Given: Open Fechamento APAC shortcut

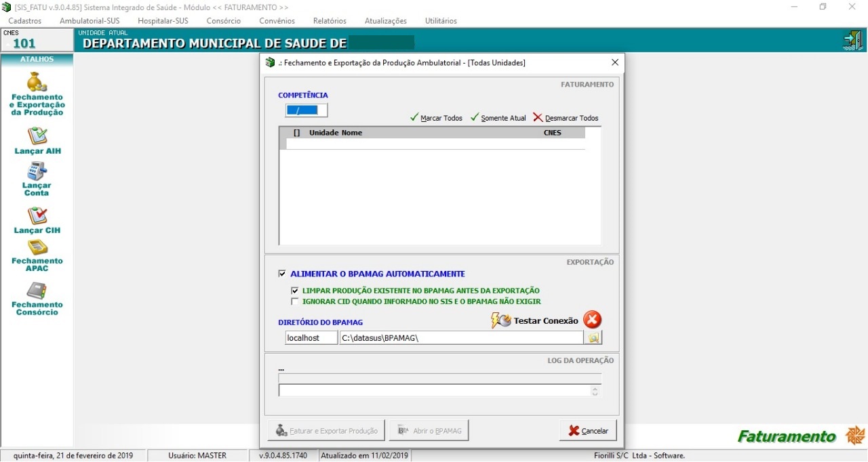Looking at the screenshot, I should pyautogui.click(x=37, y=248).
